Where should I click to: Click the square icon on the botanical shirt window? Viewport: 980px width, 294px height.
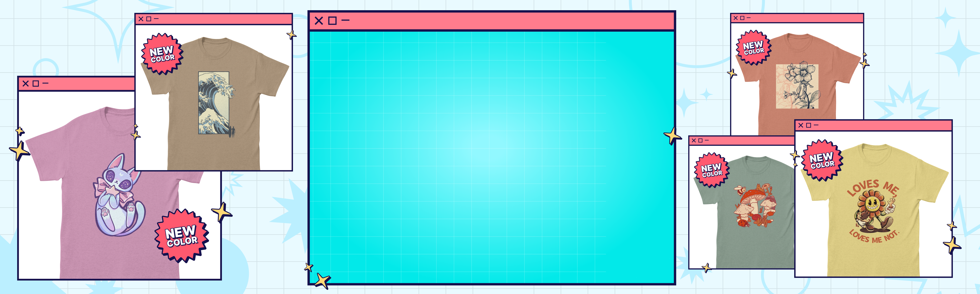pyautogui.click(x=742, y=18)
